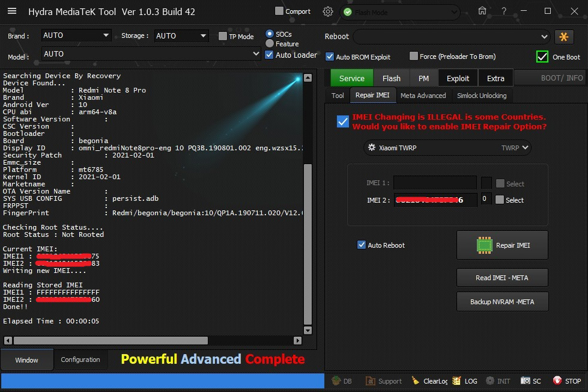Open settings via the gear icon
Image resolution: width=588 pixels, height=392 pixels.
coord(327,11)
